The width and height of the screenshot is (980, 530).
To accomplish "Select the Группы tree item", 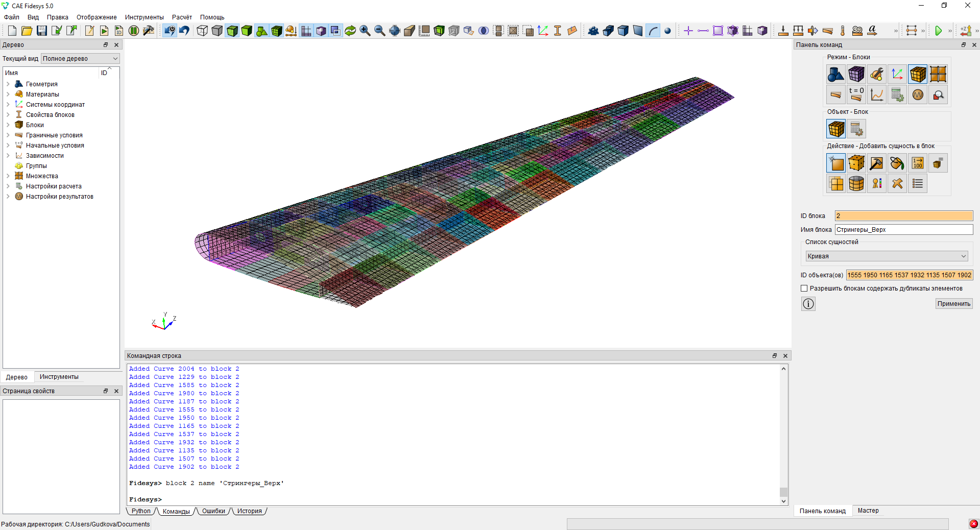I will [x=36, y=166].
